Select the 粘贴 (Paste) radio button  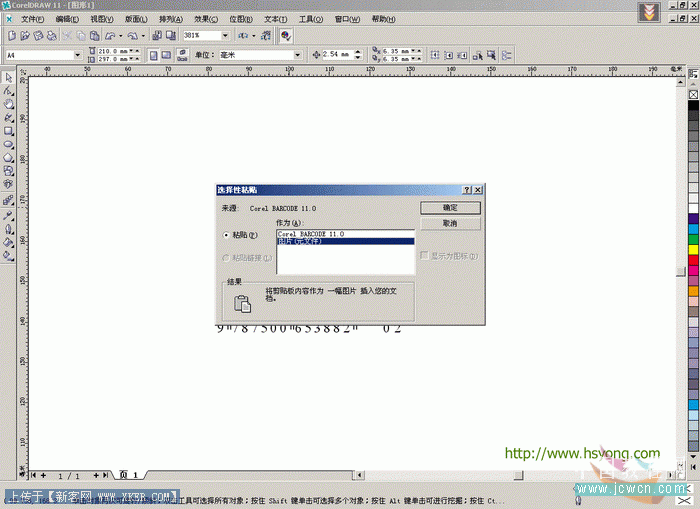[x=226, y=235]
